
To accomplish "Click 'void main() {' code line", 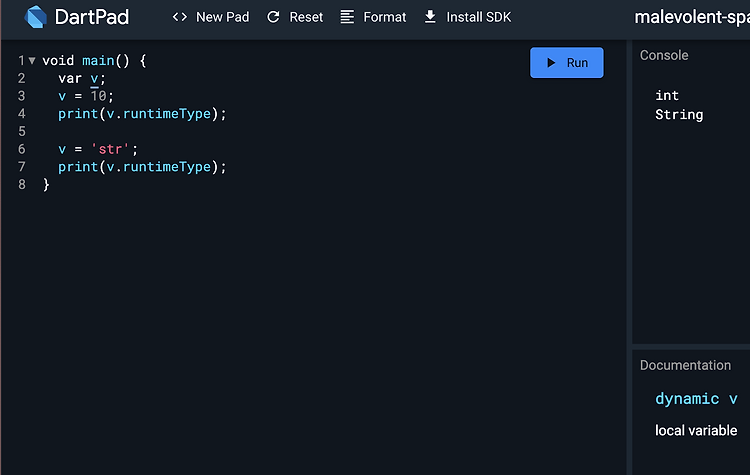I will (x=94, y=61).
